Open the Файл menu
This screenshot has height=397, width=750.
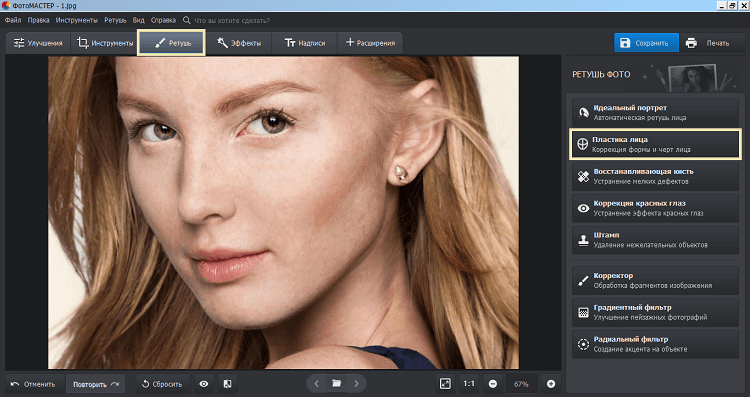click(x=13, y=20)
